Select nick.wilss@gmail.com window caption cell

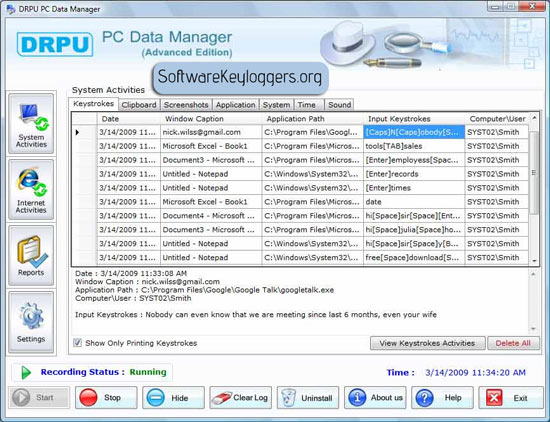tap(211, 132)
